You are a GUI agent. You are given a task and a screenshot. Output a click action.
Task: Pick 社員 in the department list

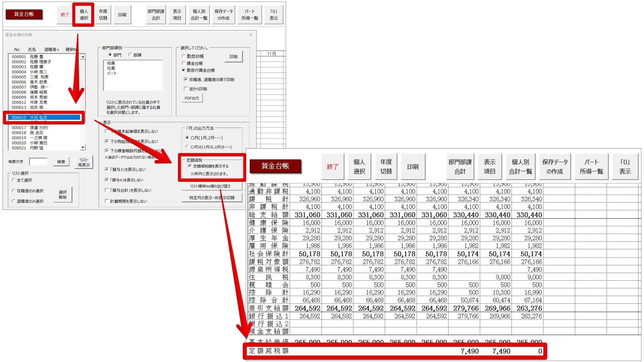[x=111, y=68]
